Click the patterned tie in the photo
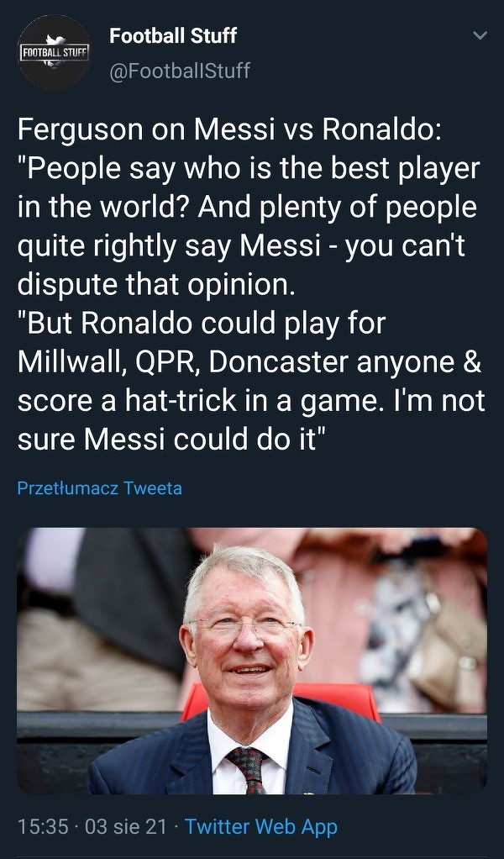 (x=249, y=767)
